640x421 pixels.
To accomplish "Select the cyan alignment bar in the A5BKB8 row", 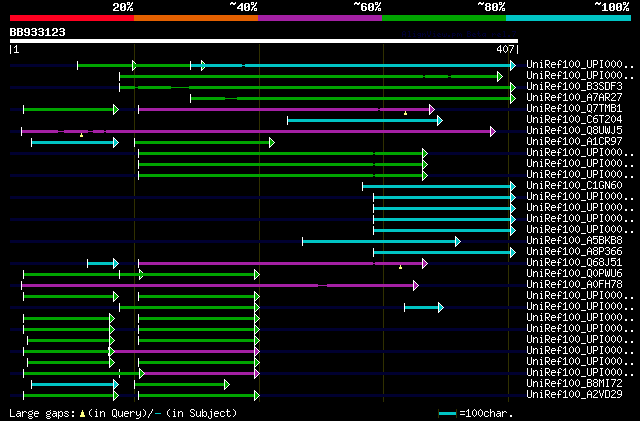I will [382, 242].
